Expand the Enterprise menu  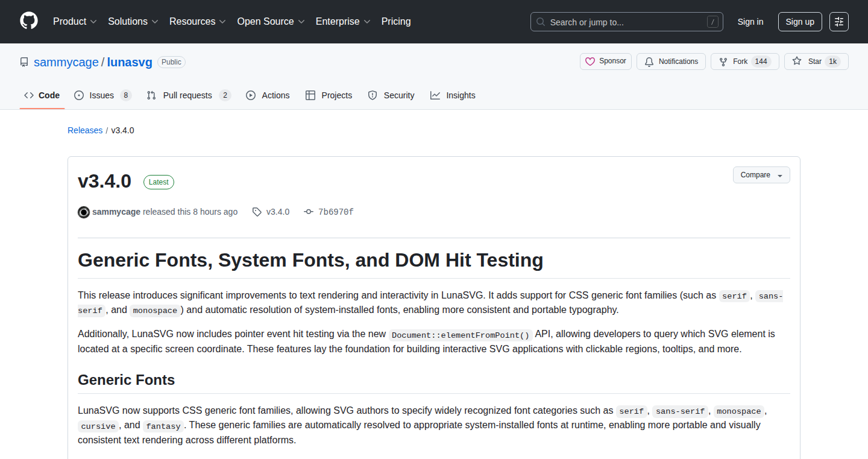(343, 21)
